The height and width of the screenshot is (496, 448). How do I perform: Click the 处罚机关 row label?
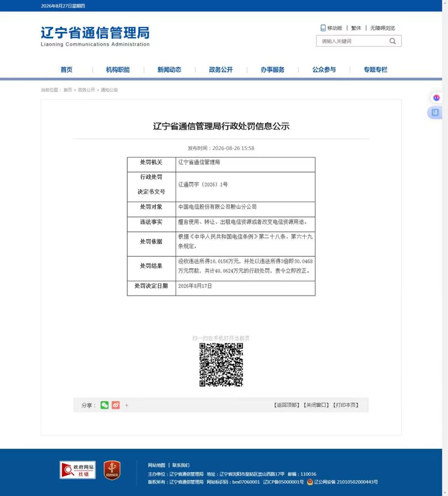(x=151, y=162)
